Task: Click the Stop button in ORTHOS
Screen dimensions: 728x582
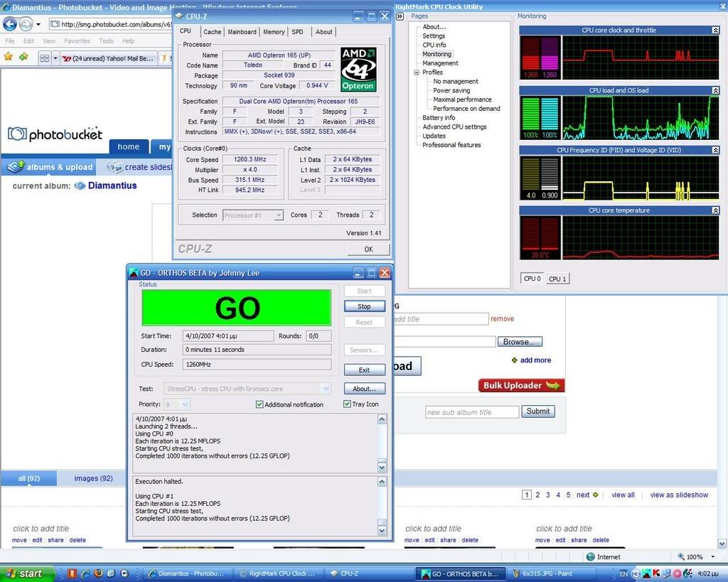Action: [x=365, y=306]
